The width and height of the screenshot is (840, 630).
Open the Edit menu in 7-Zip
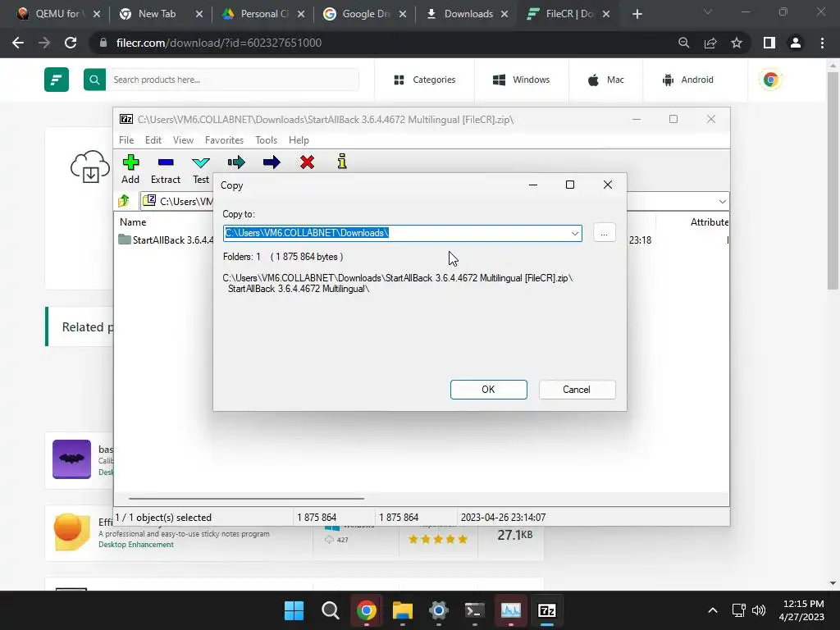tap(153, 139)
